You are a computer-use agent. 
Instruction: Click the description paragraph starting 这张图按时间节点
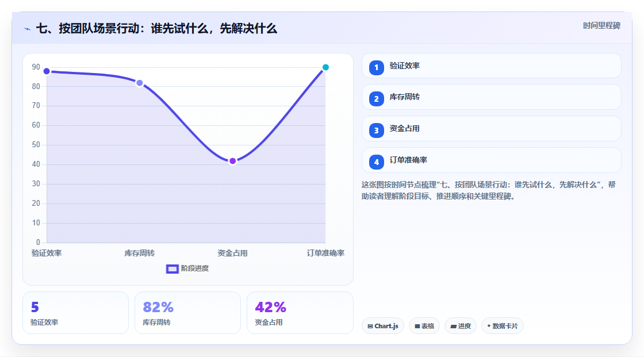click(x=488, y=191)
